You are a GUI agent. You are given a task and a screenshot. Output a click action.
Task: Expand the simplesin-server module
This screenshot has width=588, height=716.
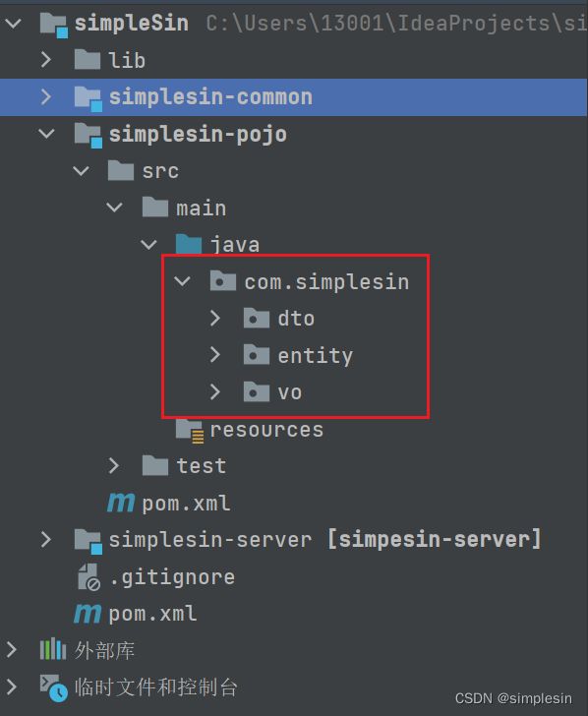coord(46,540)
